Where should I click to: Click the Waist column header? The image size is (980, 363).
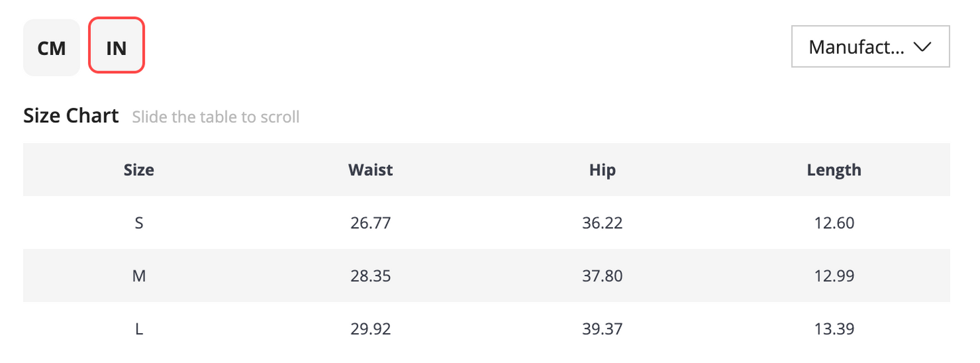coord(370,170)
